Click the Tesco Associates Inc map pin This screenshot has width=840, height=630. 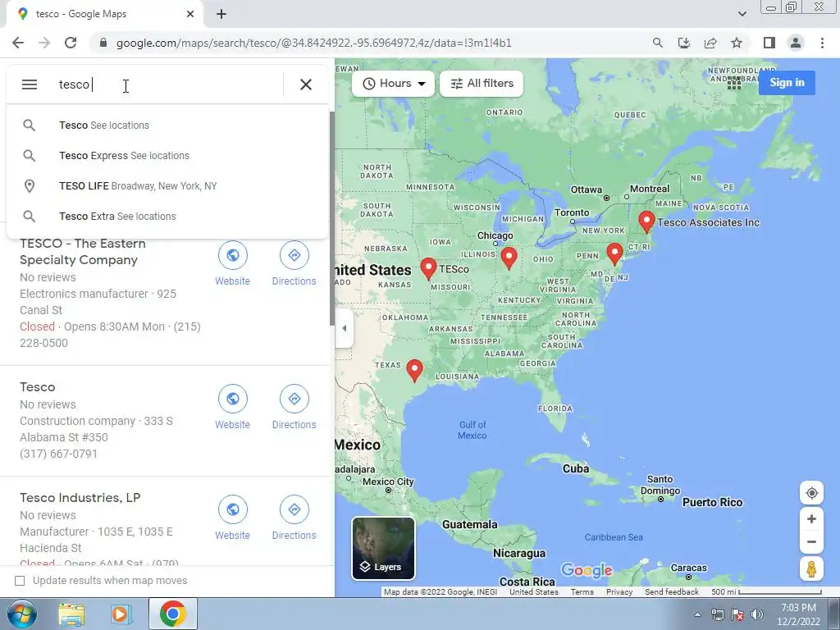coord(646,221)
